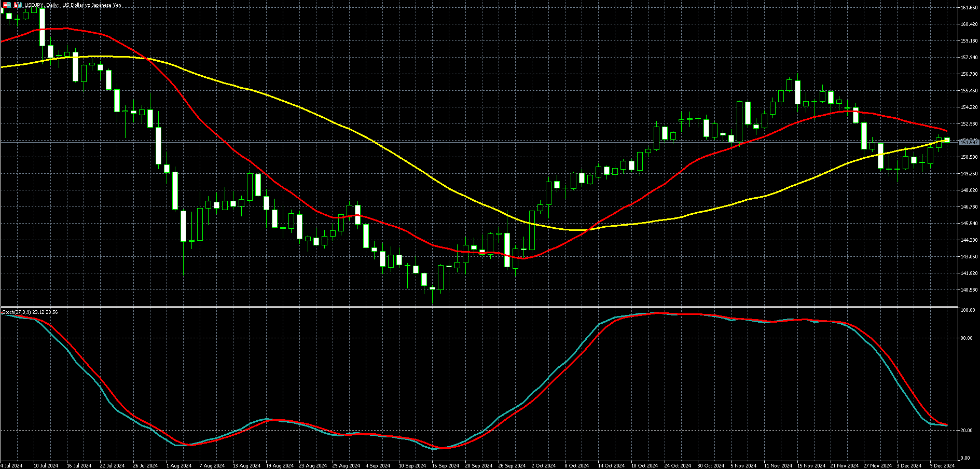Screen dimensions: 980x469
Task: Toggle the One Click Trading panel icon
Action: coord(7,5)
